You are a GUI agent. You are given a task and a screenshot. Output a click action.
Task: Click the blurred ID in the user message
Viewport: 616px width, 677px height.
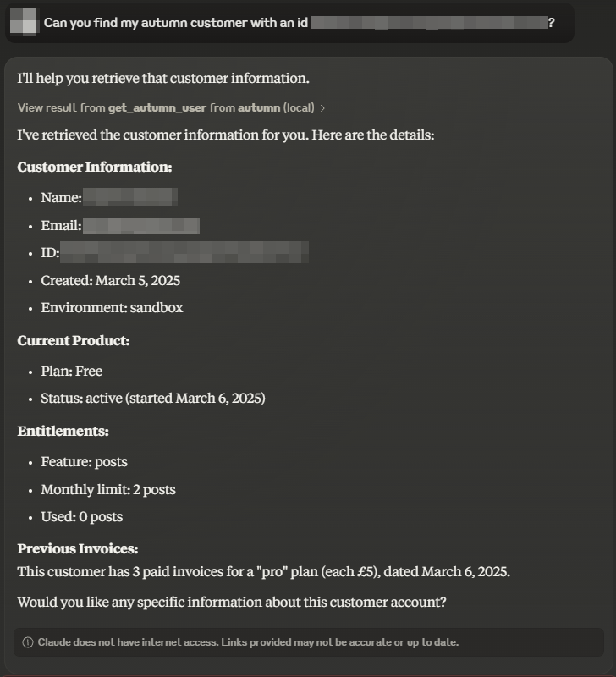(x=428, y=23)
